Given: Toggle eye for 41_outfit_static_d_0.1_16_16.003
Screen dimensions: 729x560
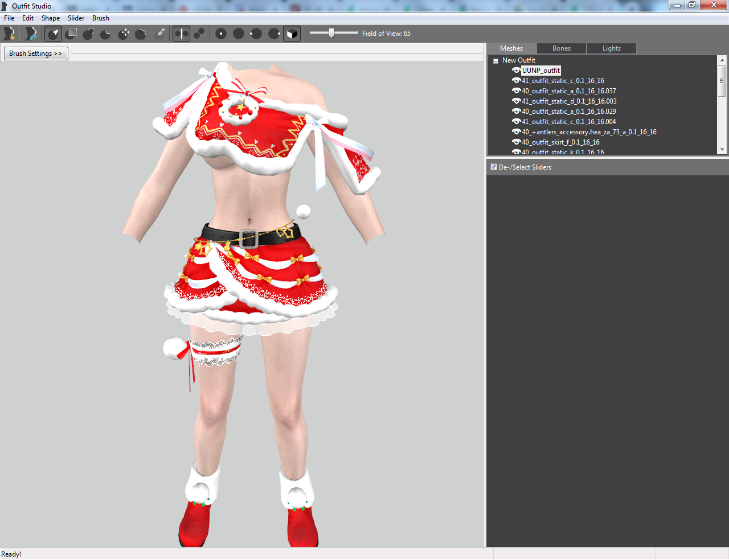Looking at the screenshot, I should 516,101.
